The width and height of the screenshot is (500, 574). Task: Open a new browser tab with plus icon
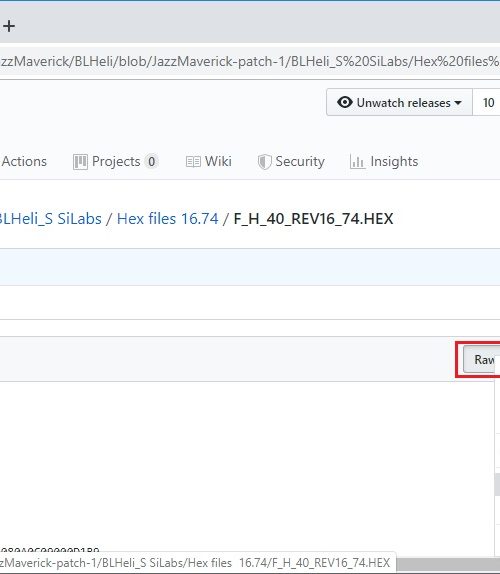pyautogui.click(x=9, y=26)
